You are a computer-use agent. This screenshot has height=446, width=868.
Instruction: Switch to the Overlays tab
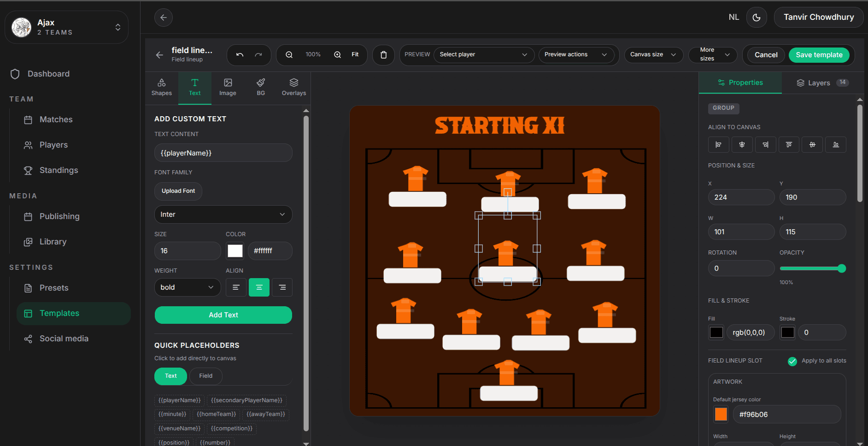pyautogui.click(x=294, y=87)
